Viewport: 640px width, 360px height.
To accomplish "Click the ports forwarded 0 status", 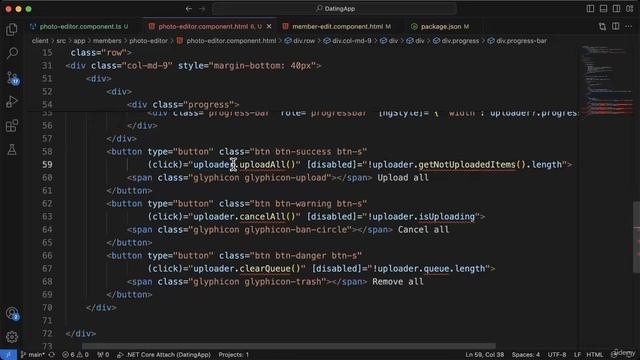I will (103, 355).
